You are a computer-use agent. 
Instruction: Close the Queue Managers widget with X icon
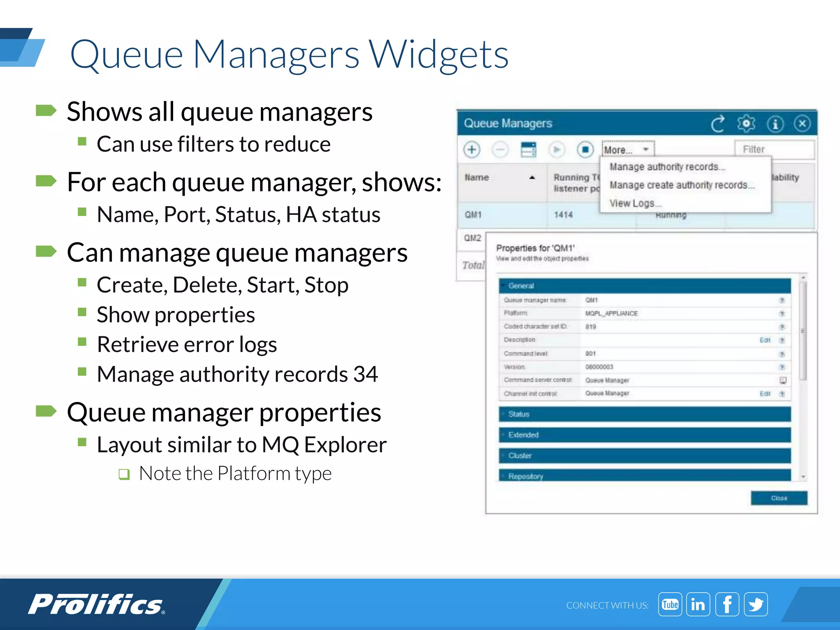[802, 123]
